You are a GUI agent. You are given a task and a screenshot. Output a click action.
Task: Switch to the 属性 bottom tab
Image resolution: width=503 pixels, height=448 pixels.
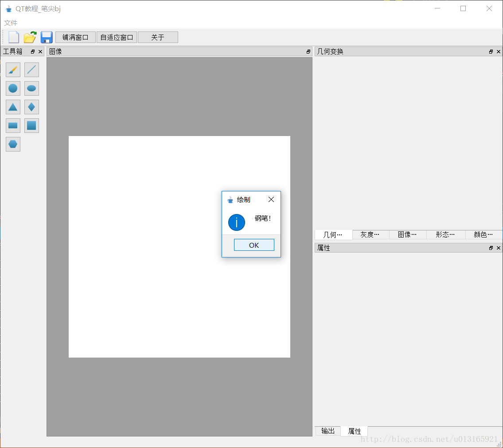tap(355, 431)
